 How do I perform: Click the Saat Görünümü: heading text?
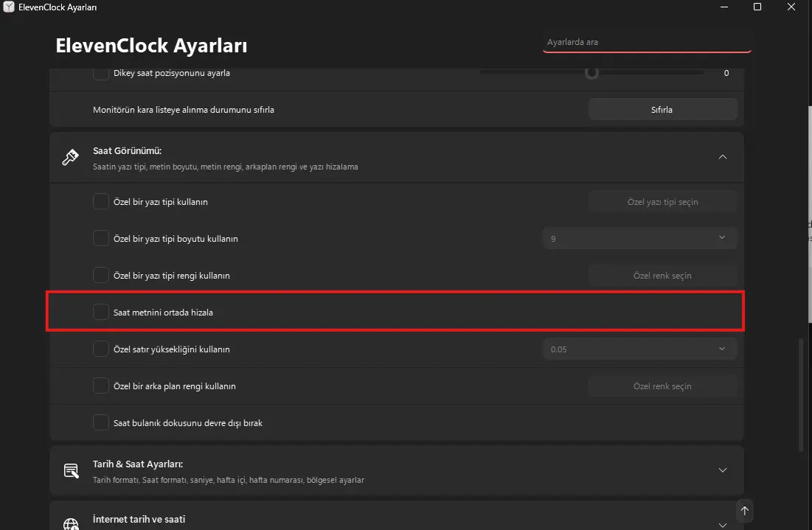[x=128, y=150]
